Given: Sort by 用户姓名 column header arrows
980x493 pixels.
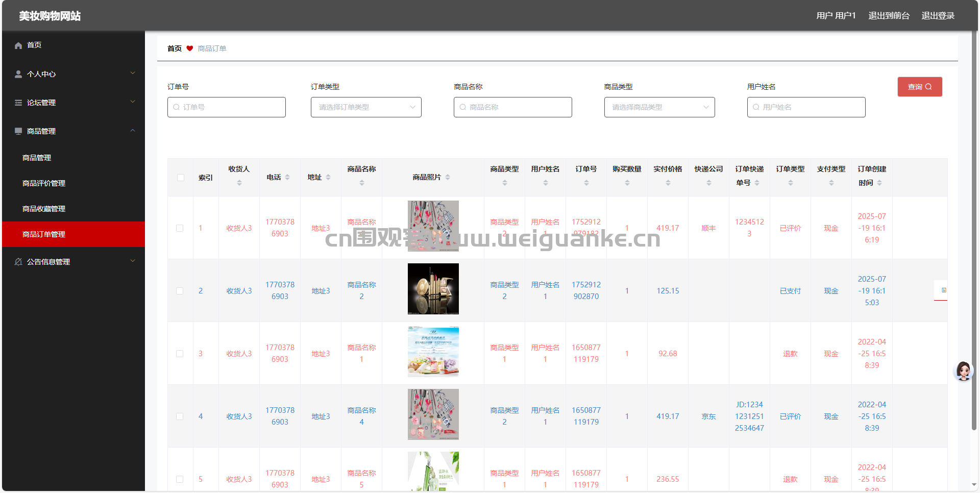Looking at the screenshot, I should pos(546,183).
